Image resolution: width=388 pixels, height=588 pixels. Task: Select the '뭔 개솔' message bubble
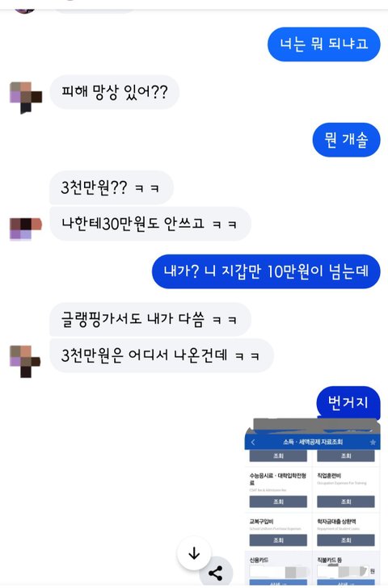[x=346, y=140]
